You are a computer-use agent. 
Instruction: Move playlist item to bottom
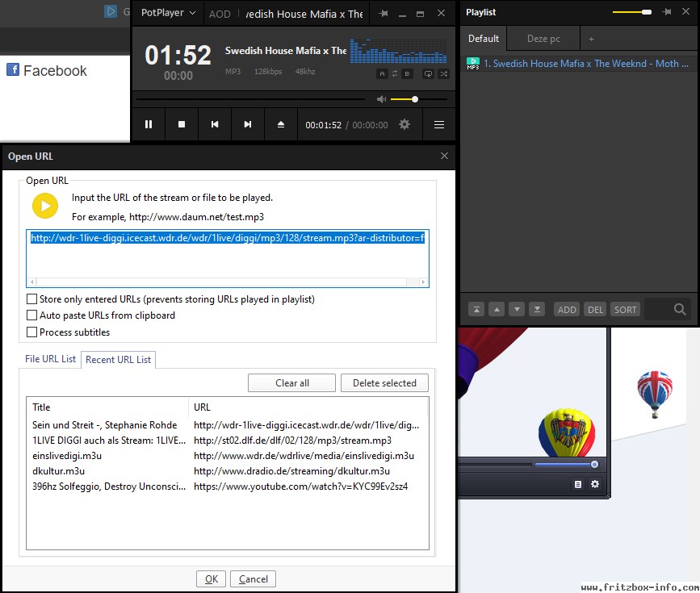[x=537, y=309]
